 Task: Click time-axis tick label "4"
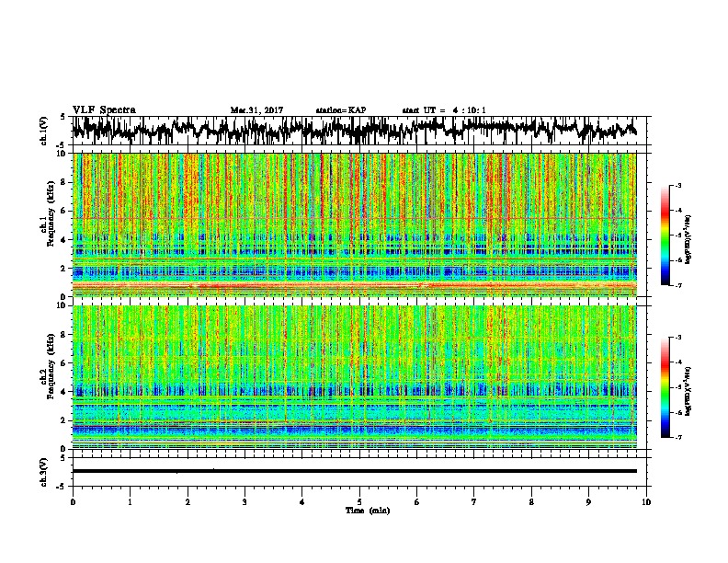(301, 502)
